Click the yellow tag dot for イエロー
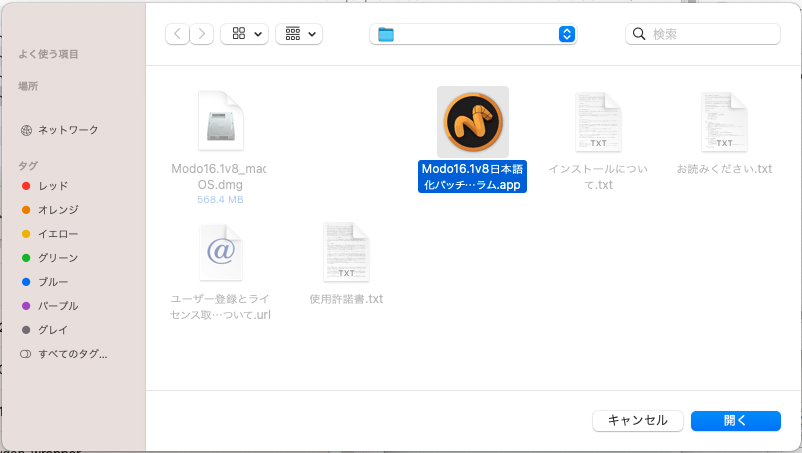The image size is (802, 453). pyautogui.click(x=26, y=234)
